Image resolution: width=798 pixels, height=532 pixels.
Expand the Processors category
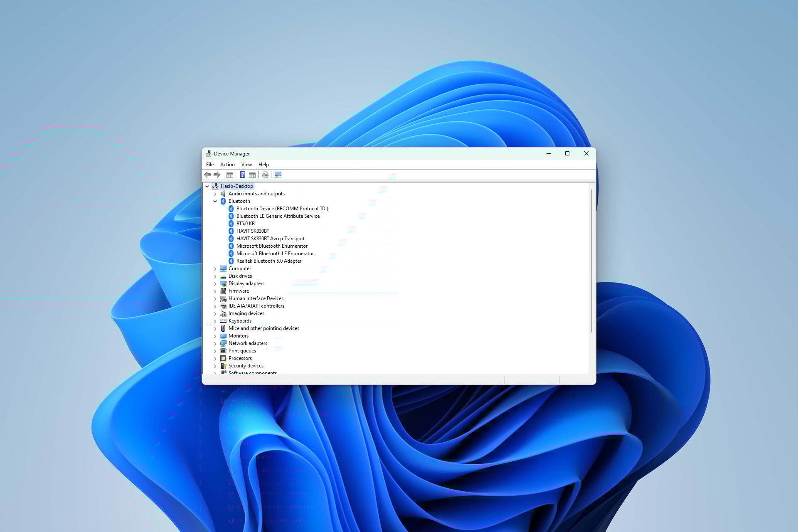(215, 358)
